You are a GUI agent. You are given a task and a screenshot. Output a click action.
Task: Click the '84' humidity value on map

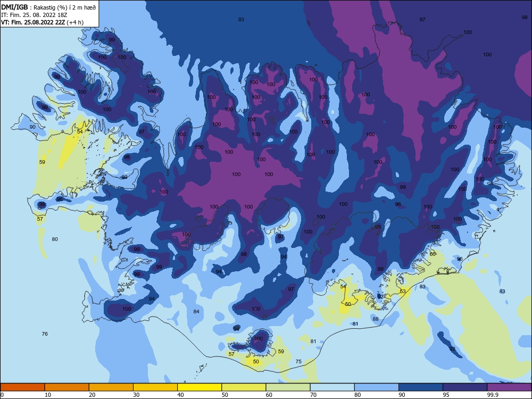196,311
